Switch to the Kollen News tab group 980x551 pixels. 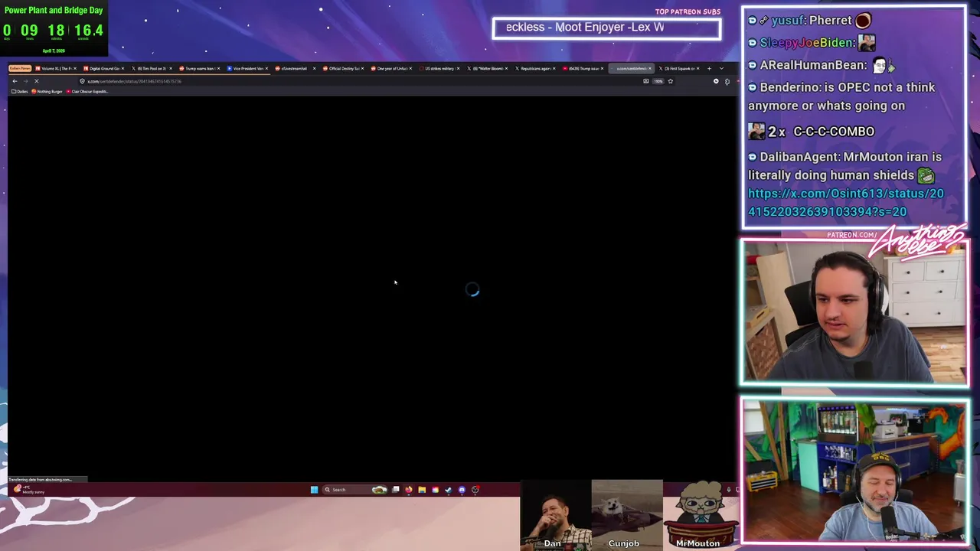pyautogui.click(x=20, y=68)
